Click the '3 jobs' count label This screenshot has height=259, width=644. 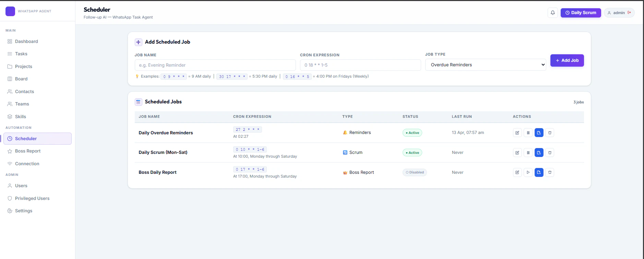[579, 102]
